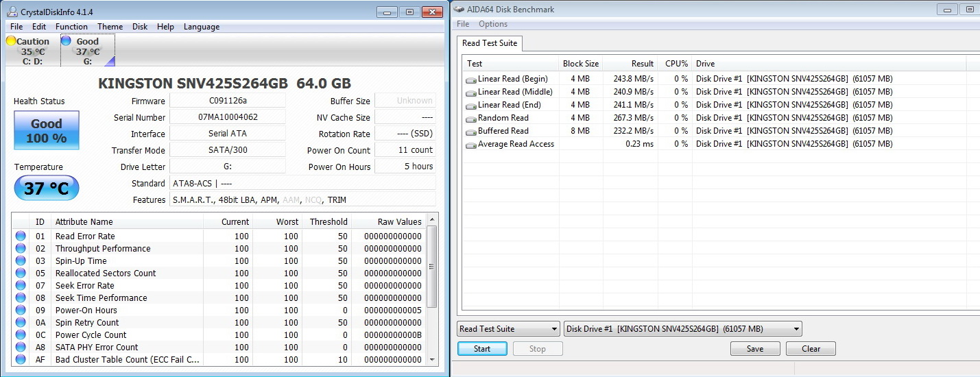Click status orb for Spin Retry Count
This screenshot has width=980, height=377.
(21, 323)
